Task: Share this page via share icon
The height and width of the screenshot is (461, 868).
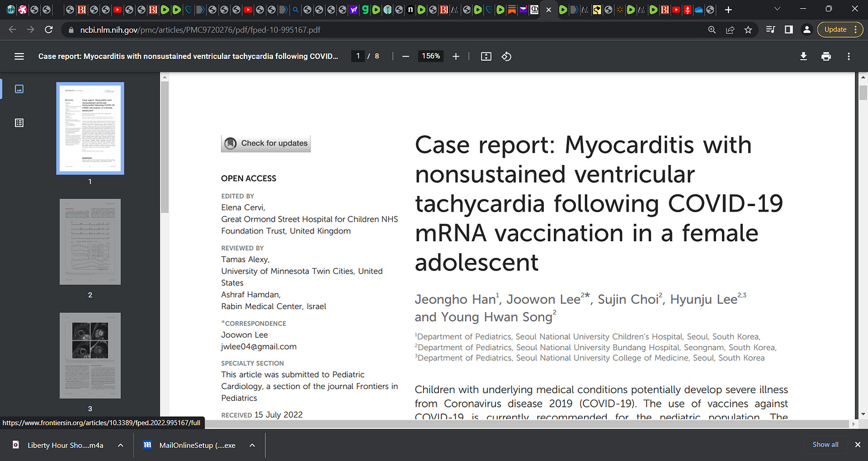Action: pos(730,30)
